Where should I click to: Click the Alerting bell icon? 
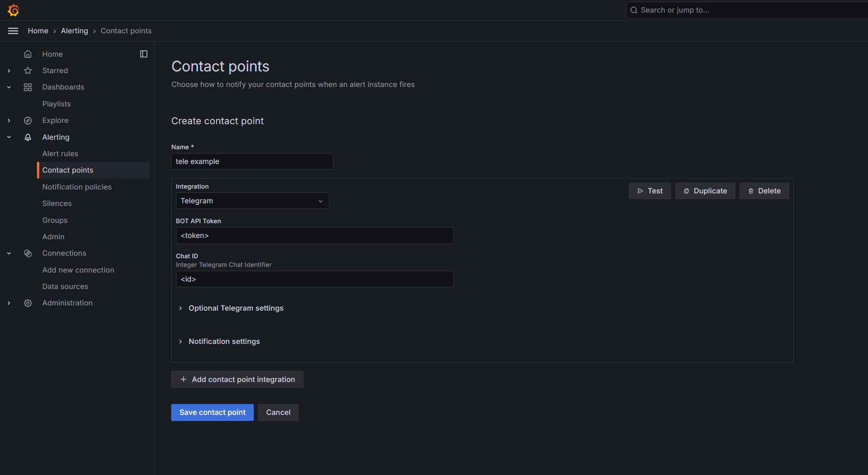click(x=28, y=137)
